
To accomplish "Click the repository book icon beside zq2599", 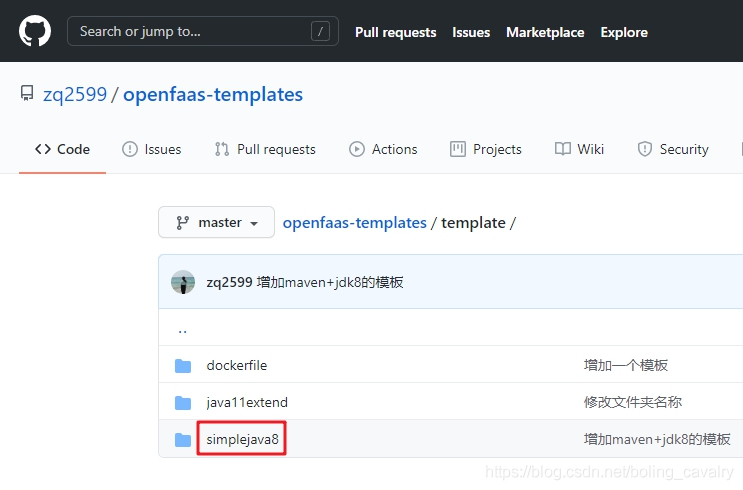I will 27,95.
